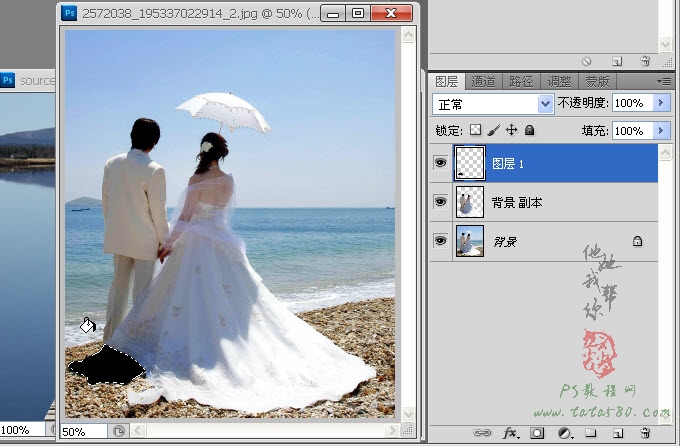
Task: Click the cancel icon in upper panel
Action: click(586, 61)
